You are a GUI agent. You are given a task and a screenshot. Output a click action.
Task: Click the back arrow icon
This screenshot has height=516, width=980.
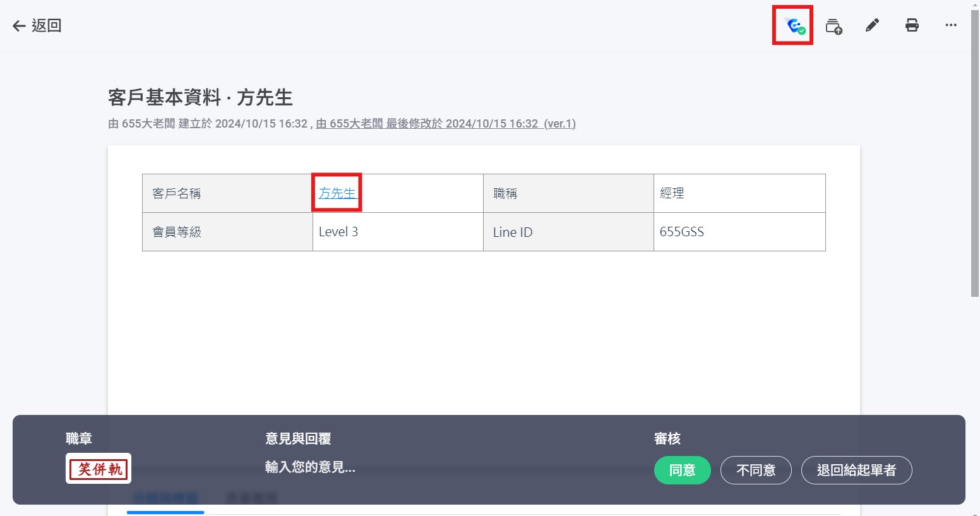coord(19,26)
